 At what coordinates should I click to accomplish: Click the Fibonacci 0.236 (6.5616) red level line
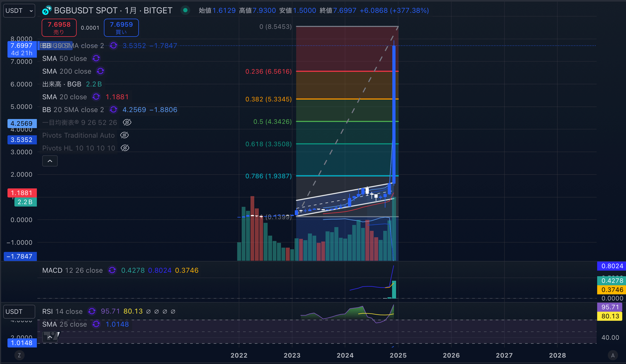tap(347, 71)
